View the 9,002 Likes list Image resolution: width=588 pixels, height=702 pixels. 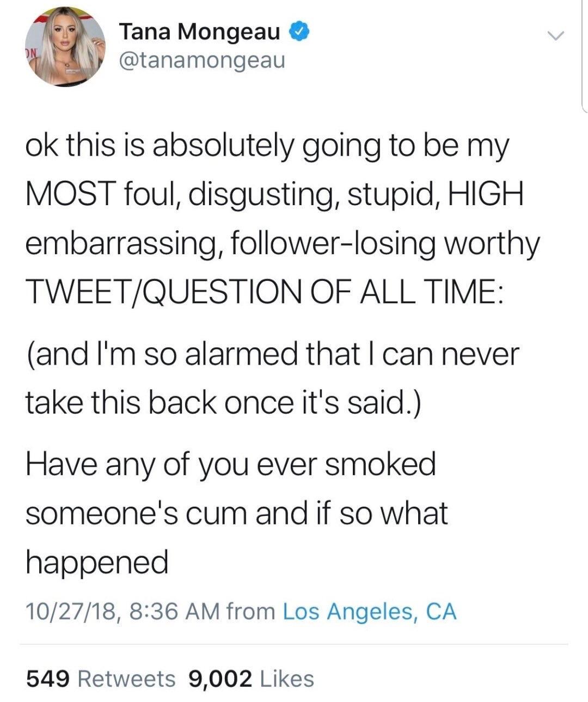(x=251, y=679)
